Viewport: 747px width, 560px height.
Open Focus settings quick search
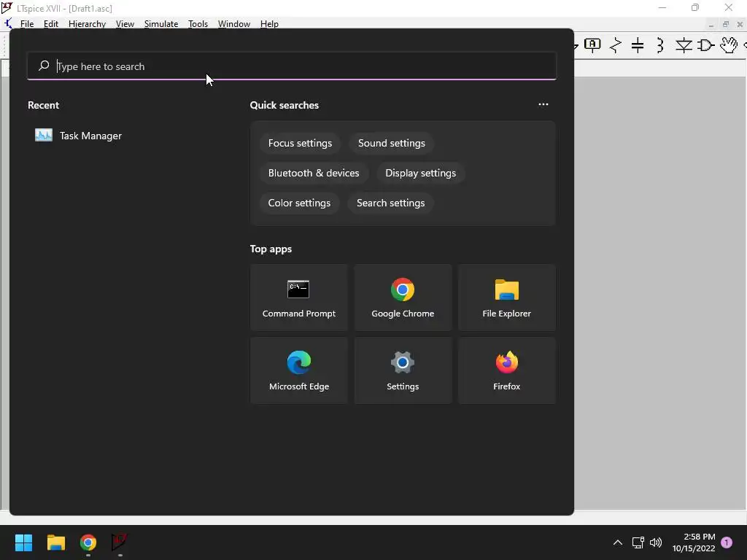[x=300, y=144]
